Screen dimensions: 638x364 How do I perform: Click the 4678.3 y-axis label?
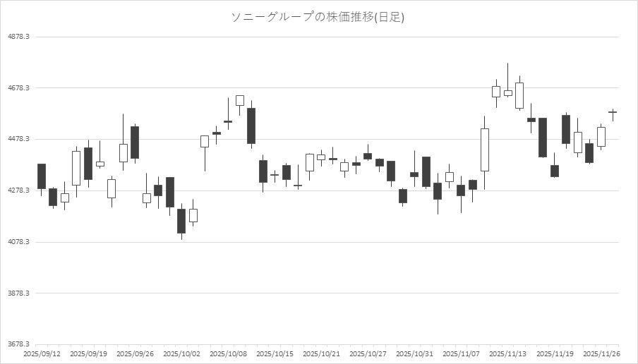(18, 88)
